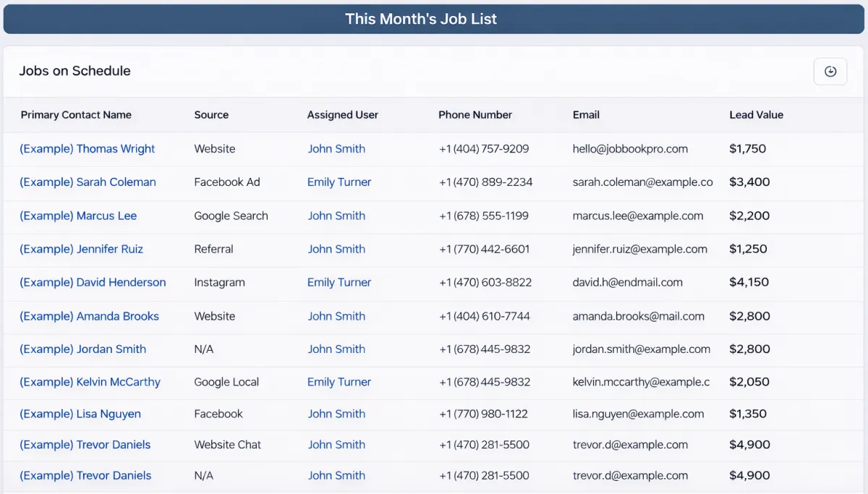
Task: Click Emily Turner in Sarah Coleman's row
Action: click(x=339, y=182)
